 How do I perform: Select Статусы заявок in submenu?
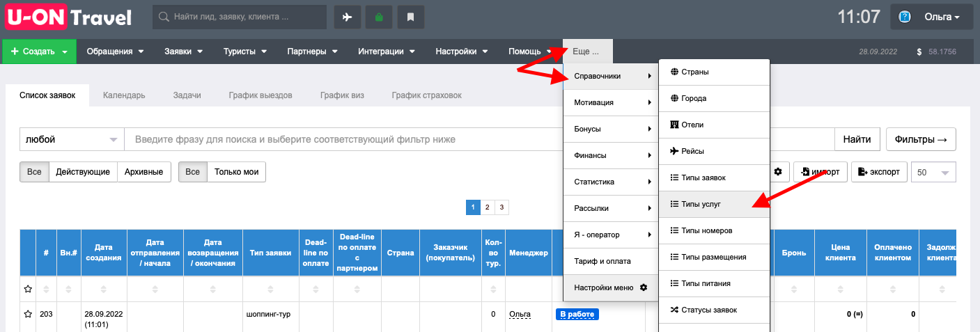(x=714, y=310)
